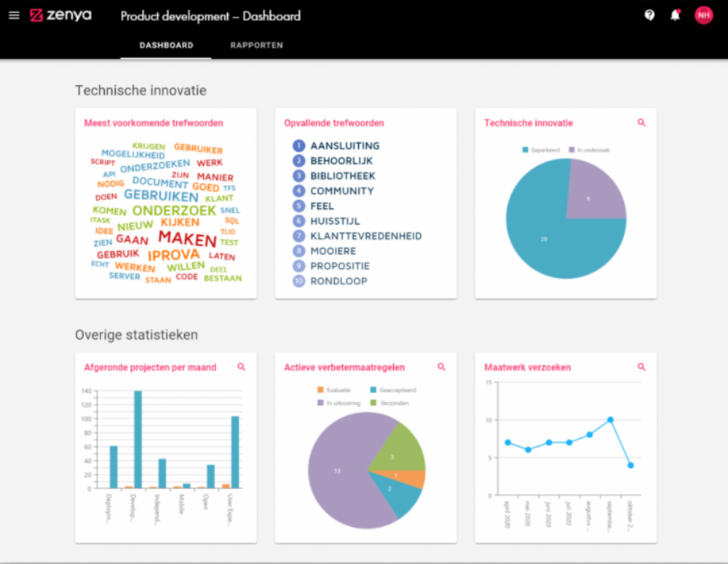The width and height of the screenshot is (728, 564).
Task: Select keyword 9 PROPOSITIE
Action: point(331,266)
